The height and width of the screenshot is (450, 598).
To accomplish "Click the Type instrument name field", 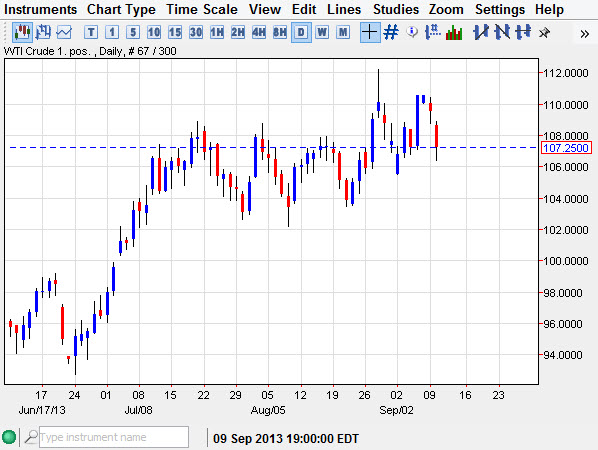I will point(114,437).
